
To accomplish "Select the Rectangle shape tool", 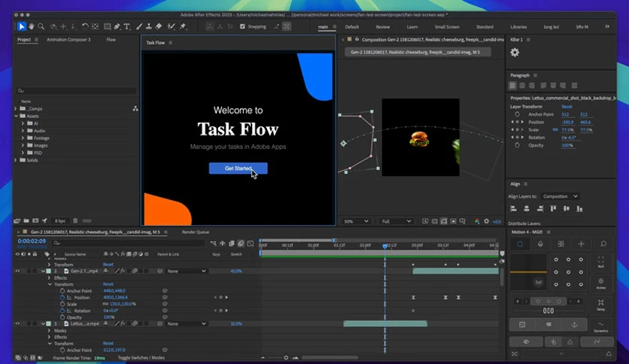I will [x=107, y=26].
